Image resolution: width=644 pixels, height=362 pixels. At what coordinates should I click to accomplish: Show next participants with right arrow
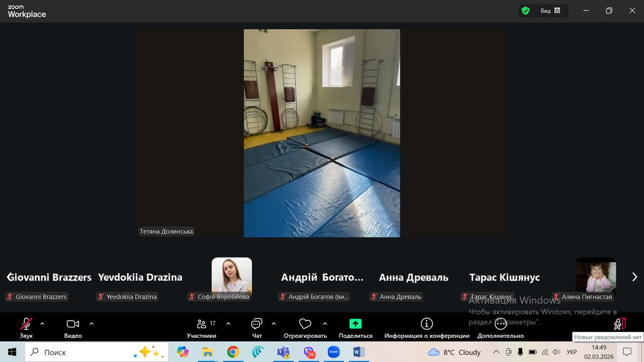pos(634,277)
